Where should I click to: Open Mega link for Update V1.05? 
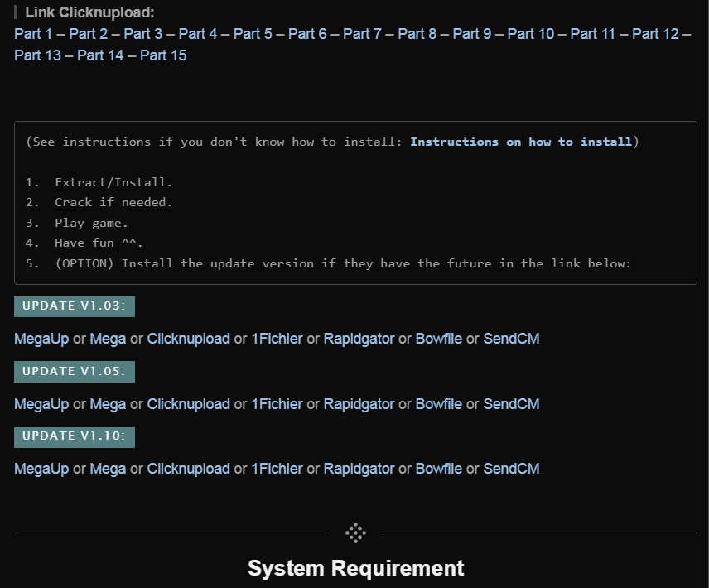(x=108, y=404)
